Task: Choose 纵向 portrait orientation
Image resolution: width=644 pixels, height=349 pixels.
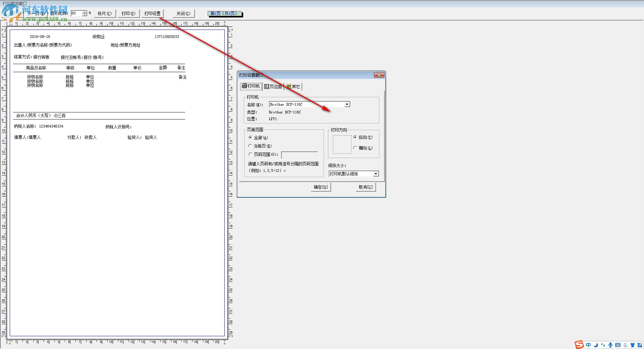Action: click(x=355, y=137)
